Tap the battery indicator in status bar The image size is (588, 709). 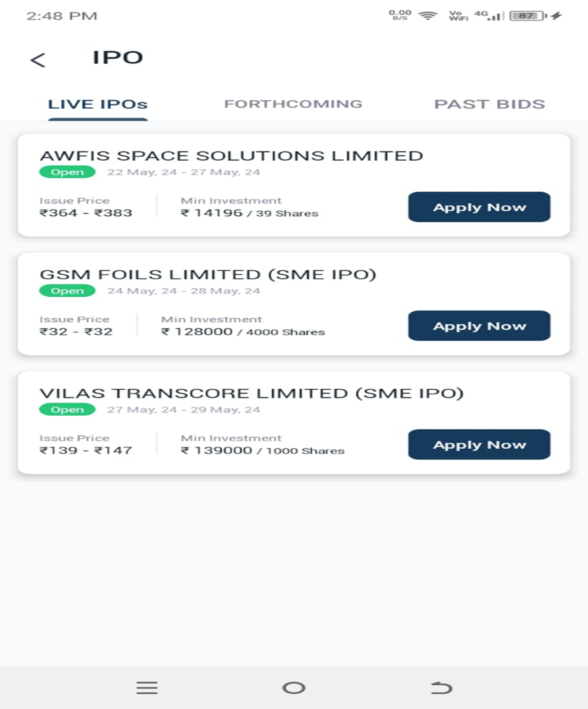click(x=528, y=16)
